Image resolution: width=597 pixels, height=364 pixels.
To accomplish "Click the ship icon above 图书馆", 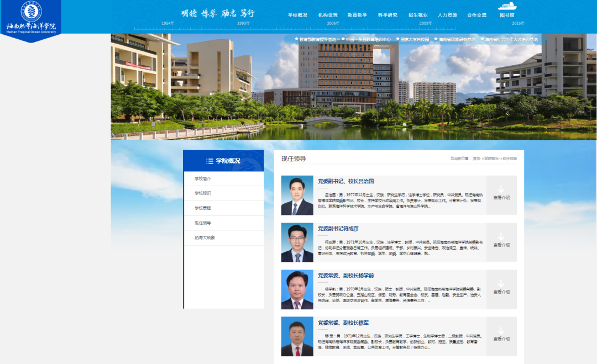I will click(x=507, y=6).
